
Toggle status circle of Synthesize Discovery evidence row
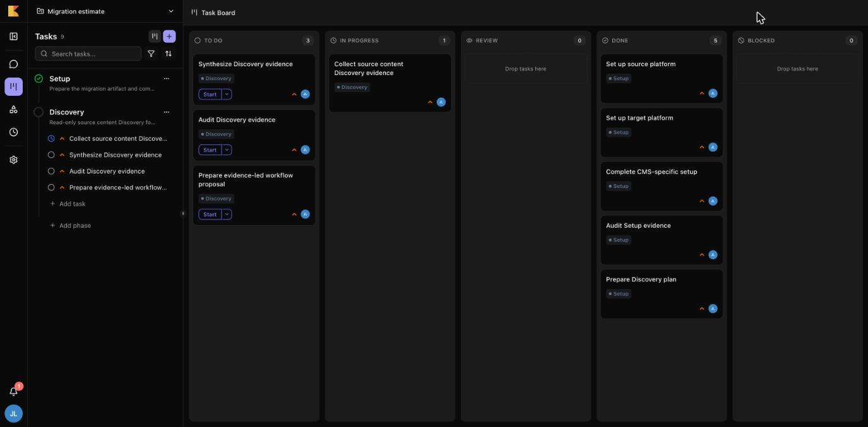[51, 155]
